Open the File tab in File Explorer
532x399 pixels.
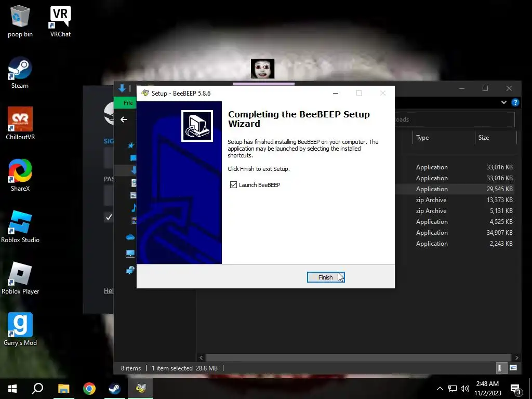[x=128, y=103]
